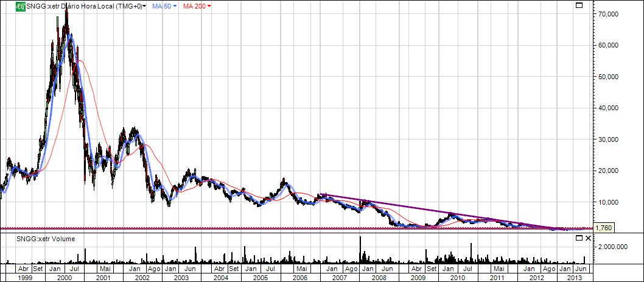Click the 70,000 price axis label

607,14
